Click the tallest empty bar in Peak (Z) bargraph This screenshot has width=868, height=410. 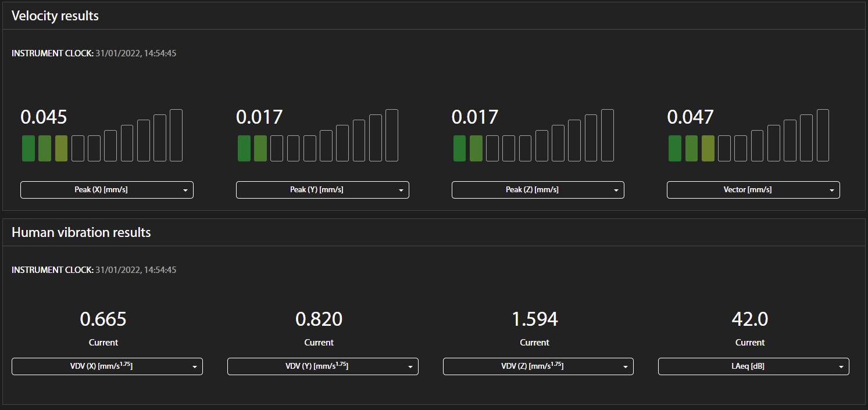(x=608, y=135)
